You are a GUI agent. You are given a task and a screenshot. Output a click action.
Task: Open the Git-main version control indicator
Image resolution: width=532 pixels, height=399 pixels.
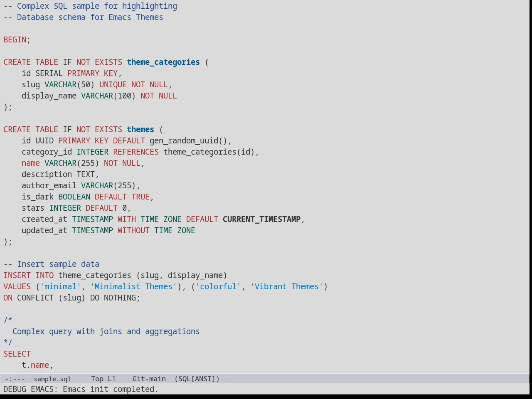coord(149,379)
